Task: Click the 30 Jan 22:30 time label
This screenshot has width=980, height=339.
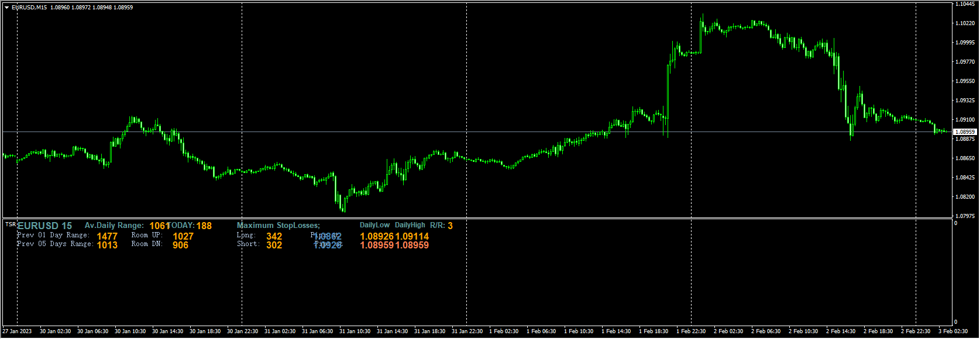Action: pyautogui.click(x=242, y=331)
